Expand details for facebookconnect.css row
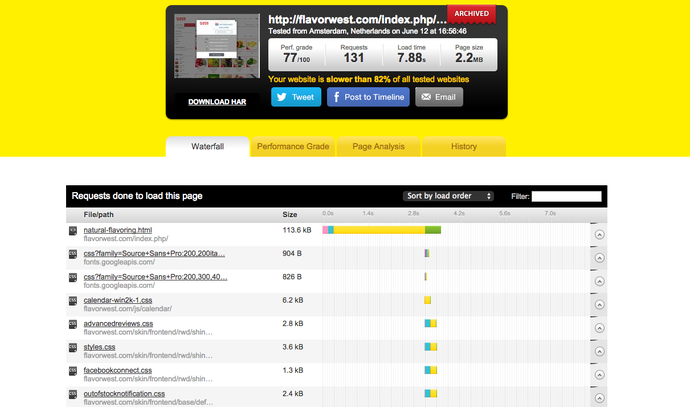Image resolution: width=690 pixels, height=407 pixels. (599, 374)
